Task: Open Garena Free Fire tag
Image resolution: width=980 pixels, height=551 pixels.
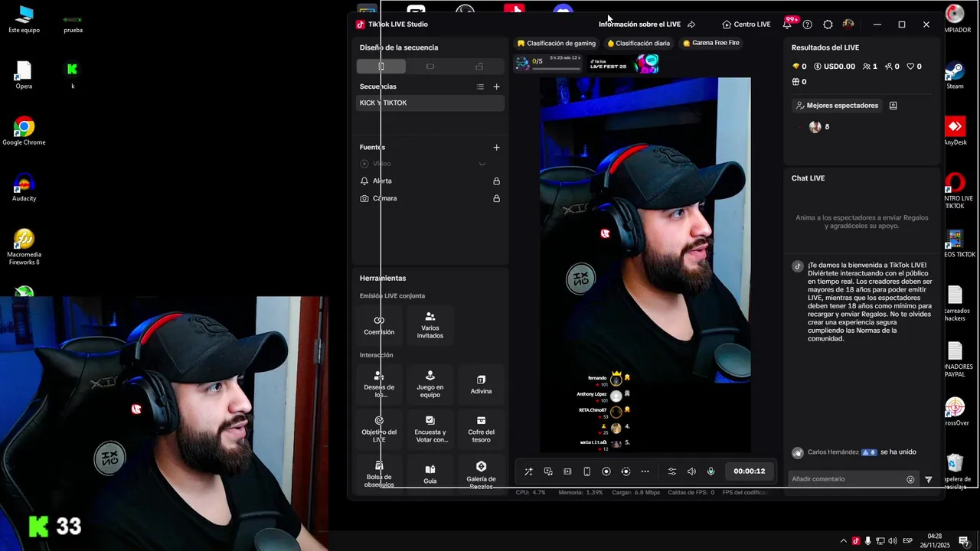Action: [x=710, y=43]
